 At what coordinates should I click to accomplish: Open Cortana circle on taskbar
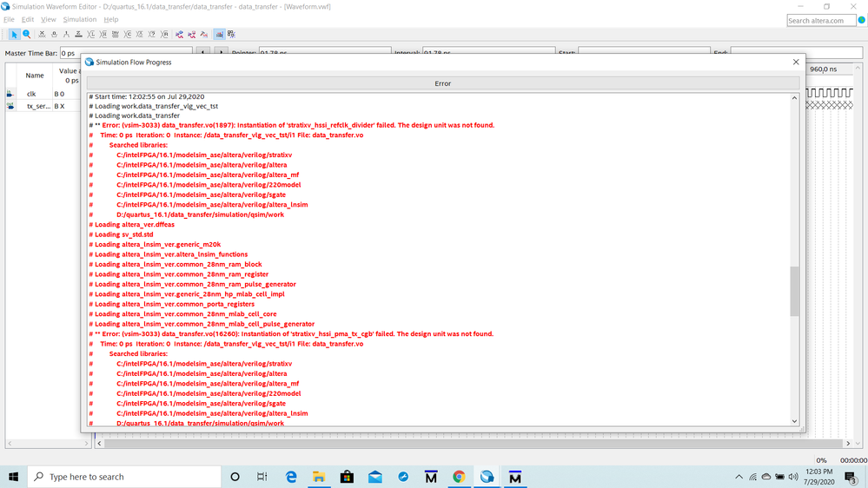[235, 477]
